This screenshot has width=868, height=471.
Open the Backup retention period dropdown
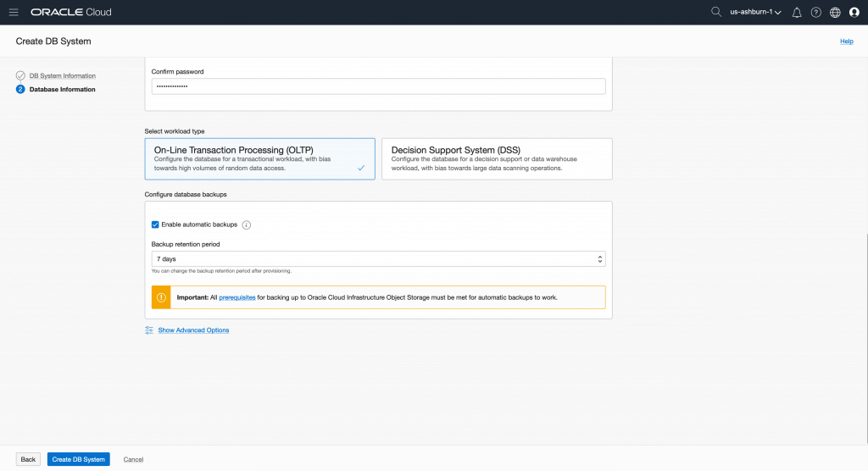tap(377, 259)
